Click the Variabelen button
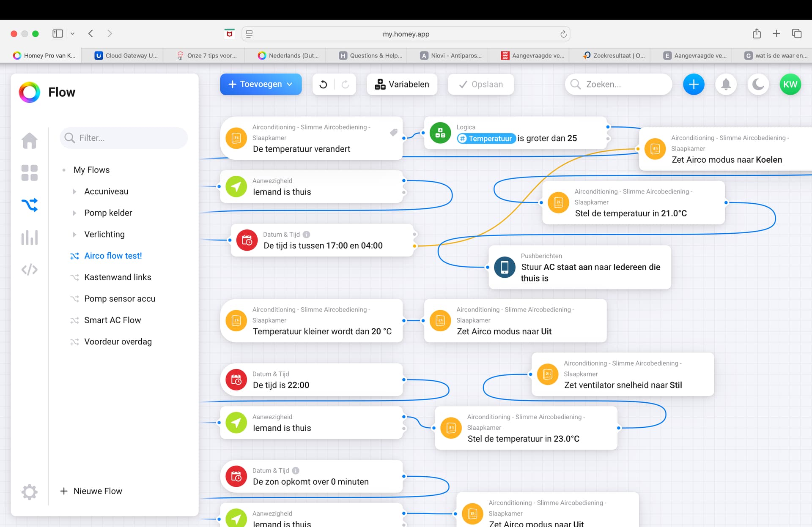812x527 pixels. click(x=402, y=84)
